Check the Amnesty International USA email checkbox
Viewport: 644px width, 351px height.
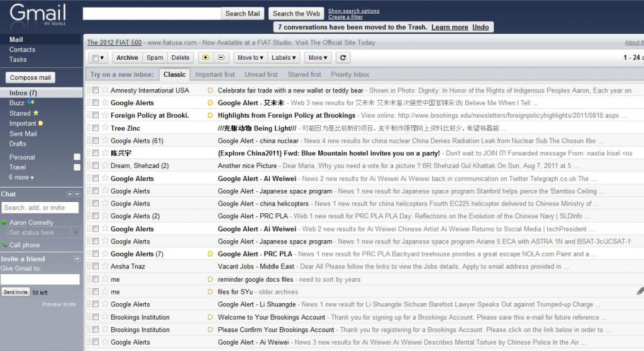(x=96, y=89)
